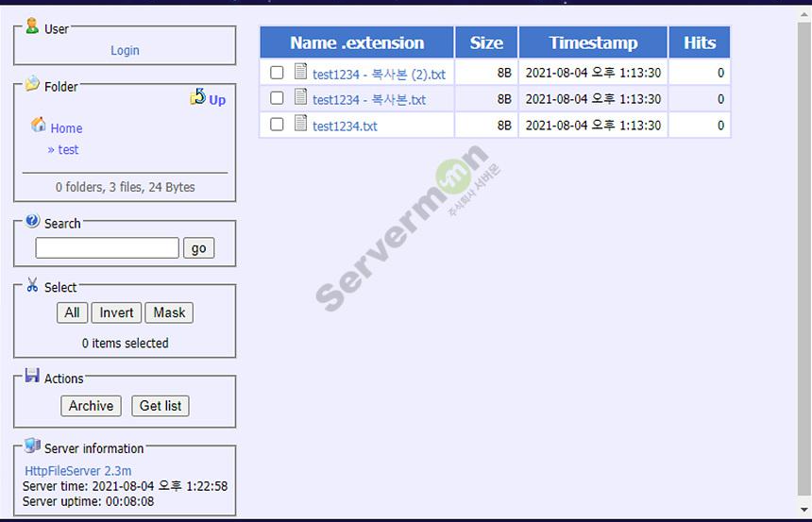Check the box for test1234 - 복사본 (2).txt
Image resolution: width=812 pixels, height=522 pixels.
click(x=277, y=73)
